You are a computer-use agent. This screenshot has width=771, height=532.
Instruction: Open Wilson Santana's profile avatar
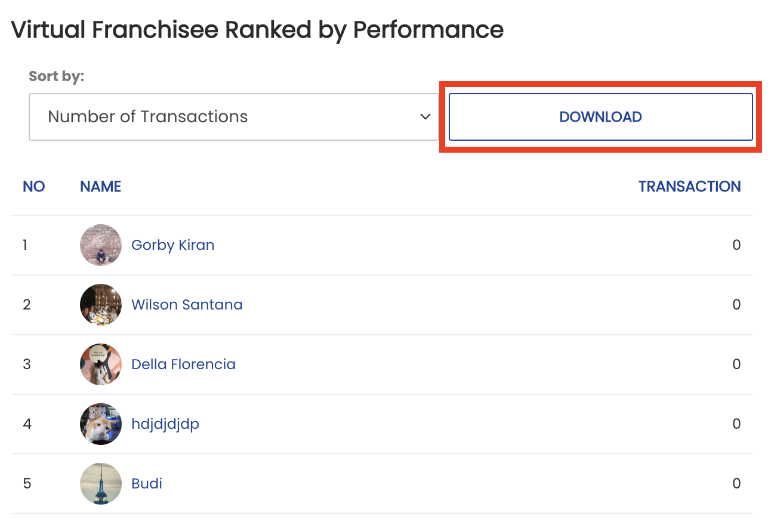tap(101, 305)
